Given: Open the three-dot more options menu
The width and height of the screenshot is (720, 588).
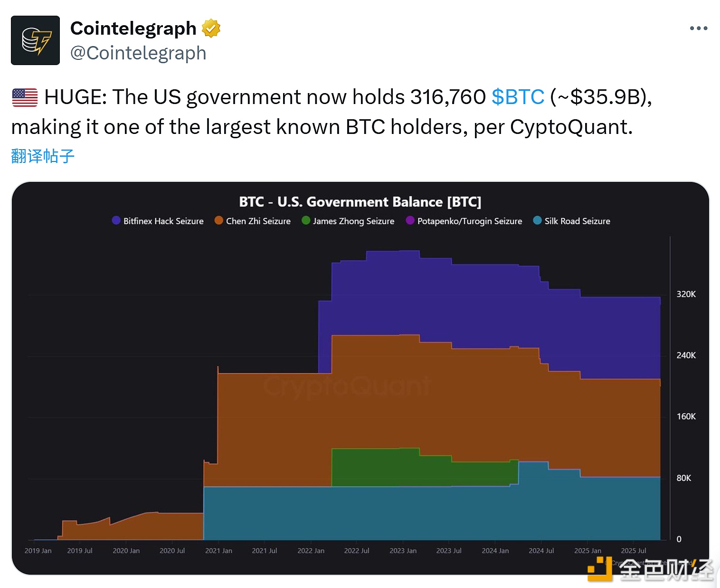Looking at the screenshot, I should 698,28.
